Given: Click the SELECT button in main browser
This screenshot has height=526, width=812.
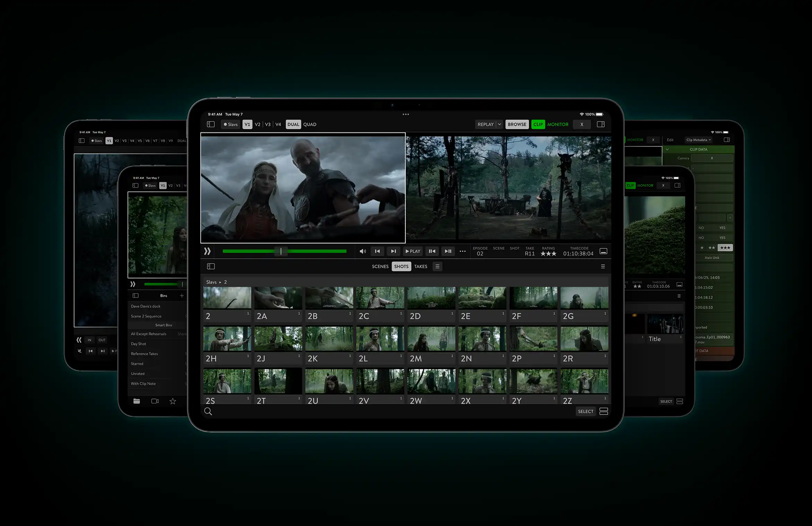Looking at the screenshot, I should click(585, 411).
